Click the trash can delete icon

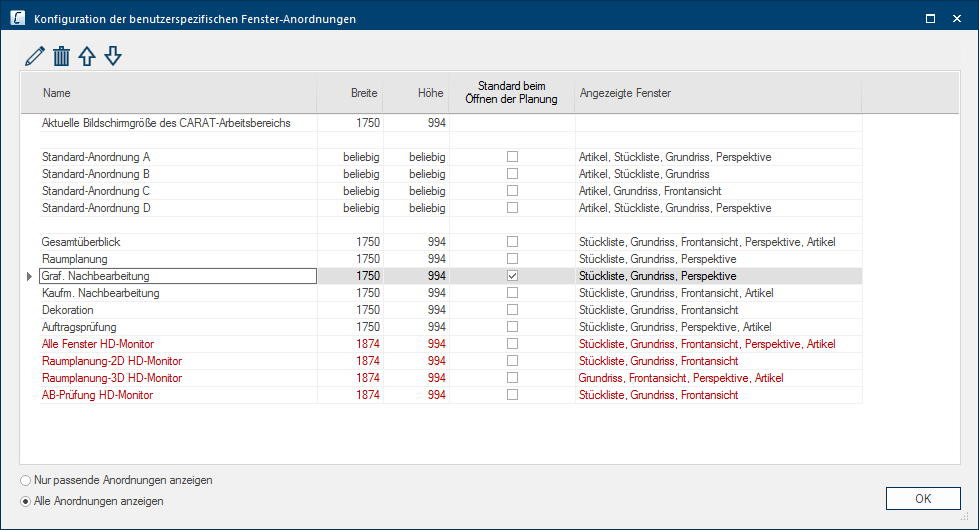[61, 57]
